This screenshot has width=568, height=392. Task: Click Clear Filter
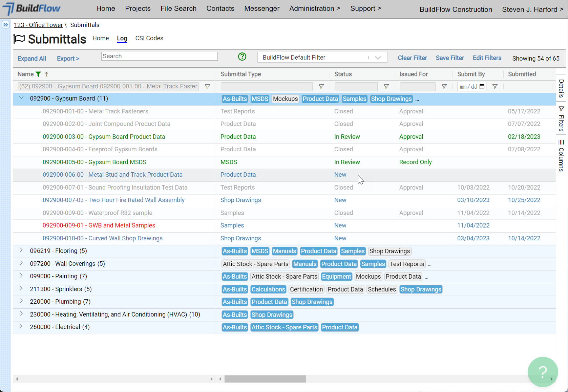(412, 58)
